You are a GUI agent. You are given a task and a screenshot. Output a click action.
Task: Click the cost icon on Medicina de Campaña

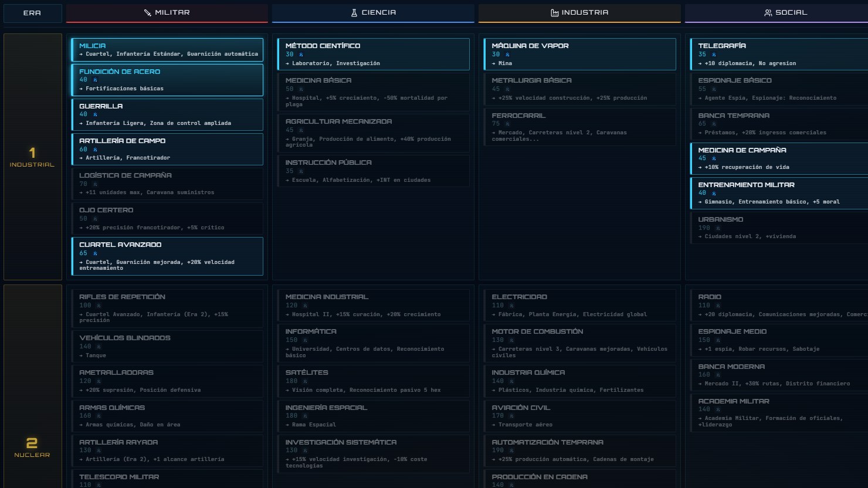(714, 158)
